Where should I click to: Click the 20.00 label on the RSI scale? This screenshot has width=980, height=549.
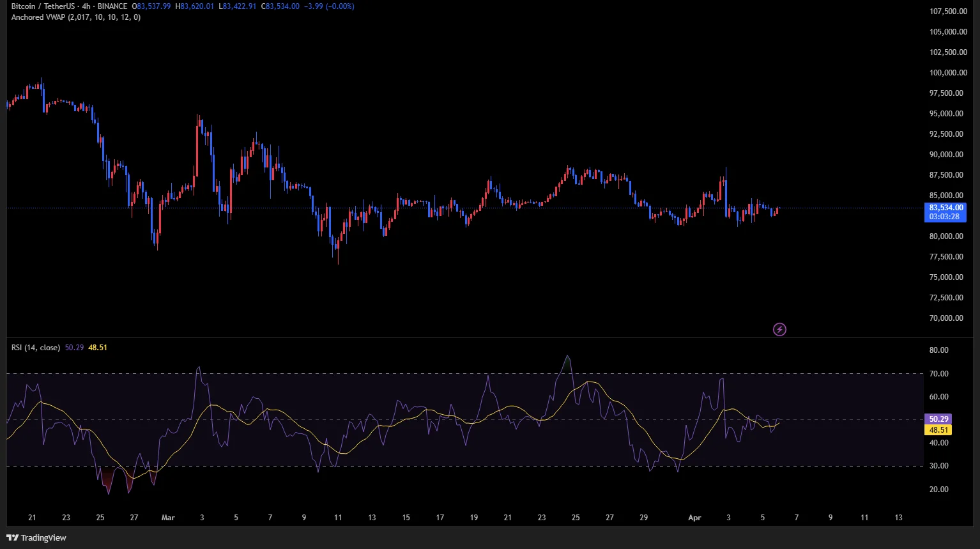939,490
